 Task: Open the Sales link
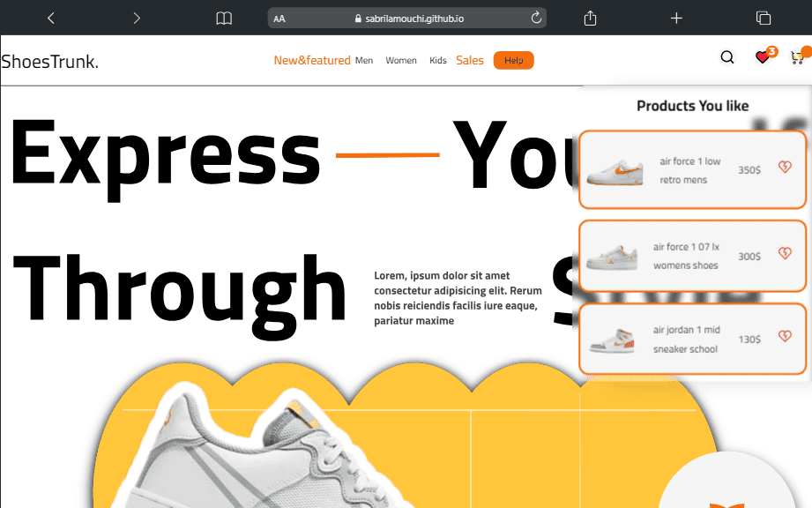pyautogui.click(x=470, y=61)
